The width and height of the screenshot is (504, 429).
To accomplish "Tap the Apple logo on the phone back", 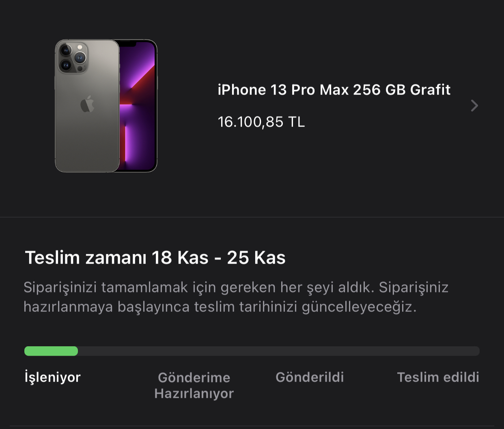I will [x=87, y=105].
